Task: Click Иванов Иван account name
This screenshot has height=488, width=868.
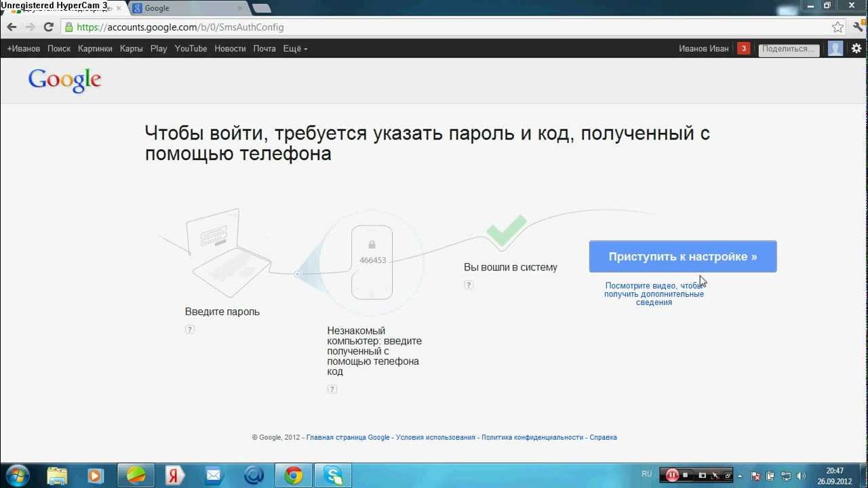Action: coord(704,49)
